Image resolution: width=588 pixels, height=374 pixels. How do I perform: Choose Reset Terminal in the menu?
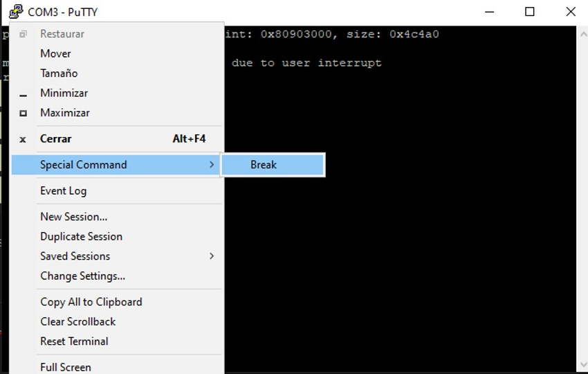pos(74,341)
